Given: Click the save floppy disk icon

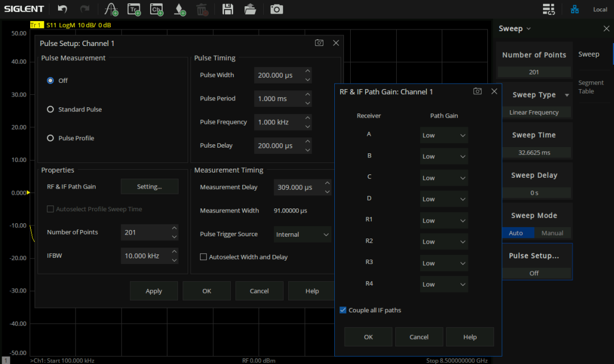Looking at the screenshot, I should click(227, 9).
